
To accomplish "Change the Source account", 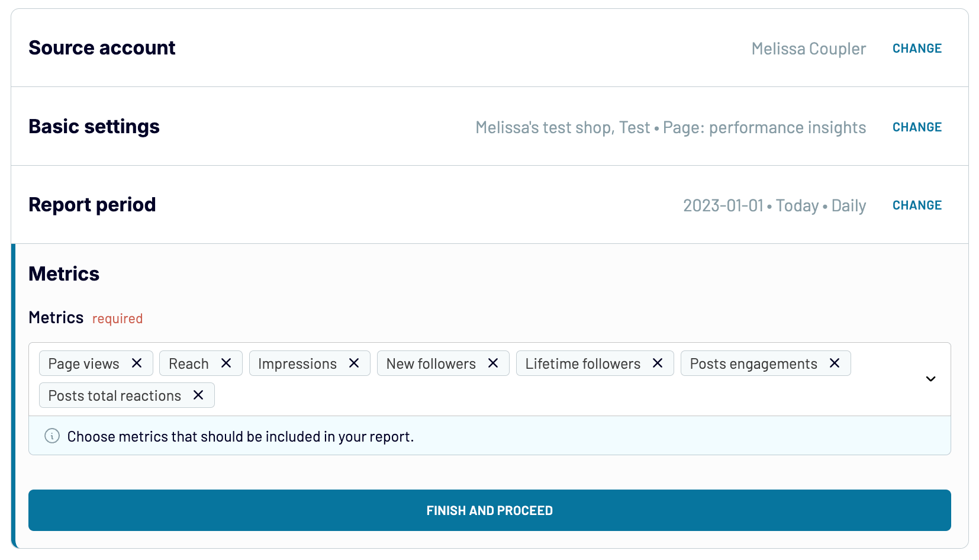I will pos(917,49).
